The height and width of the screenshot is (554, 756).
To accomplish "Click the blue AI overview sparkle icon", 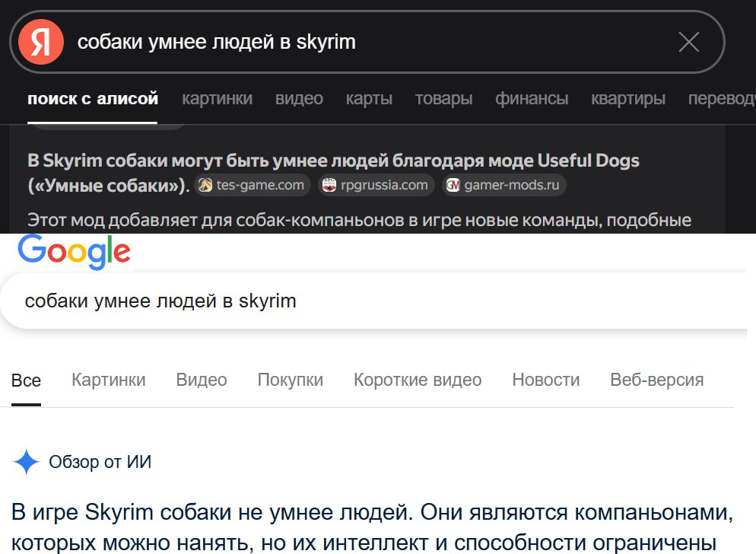I will pyautogui.click(x=26, y=462).
